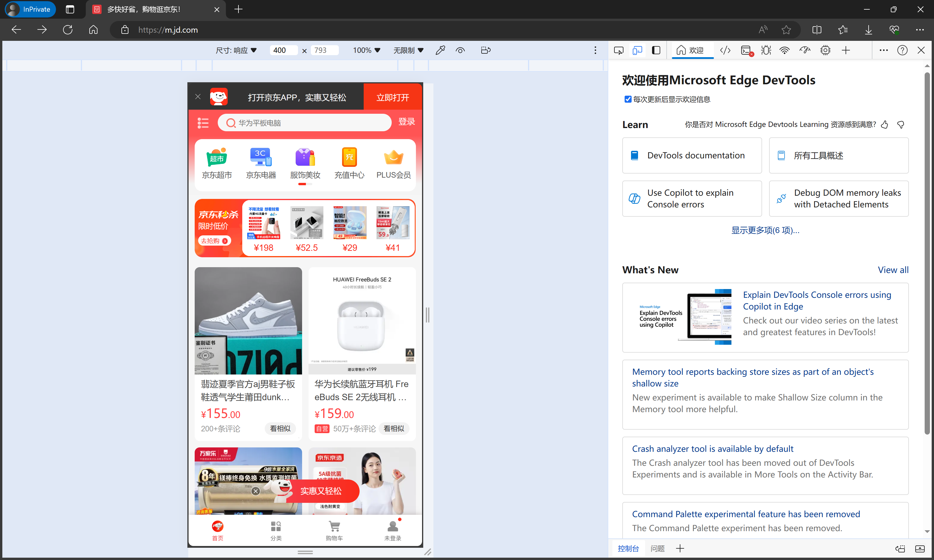This screenshot has height=560, width=934.
Task: Open the Network wifi icon tool
Action: (x=785, y=50)
